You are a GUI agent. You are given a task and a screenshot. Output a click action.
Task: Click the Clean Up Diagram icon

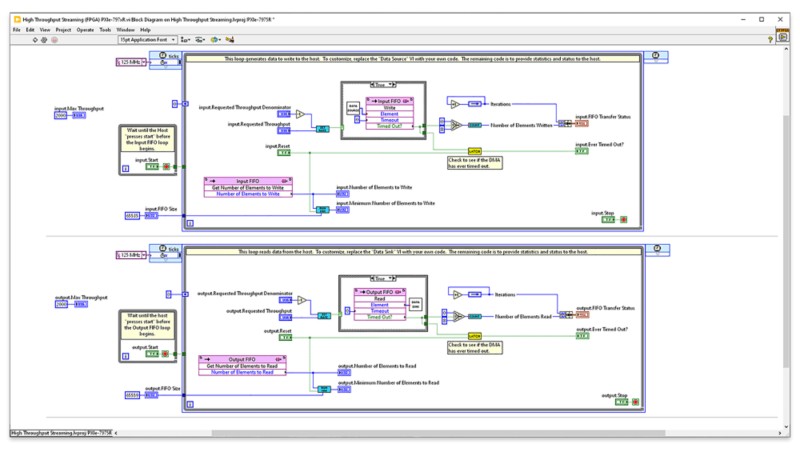click(x=230, y=39)
